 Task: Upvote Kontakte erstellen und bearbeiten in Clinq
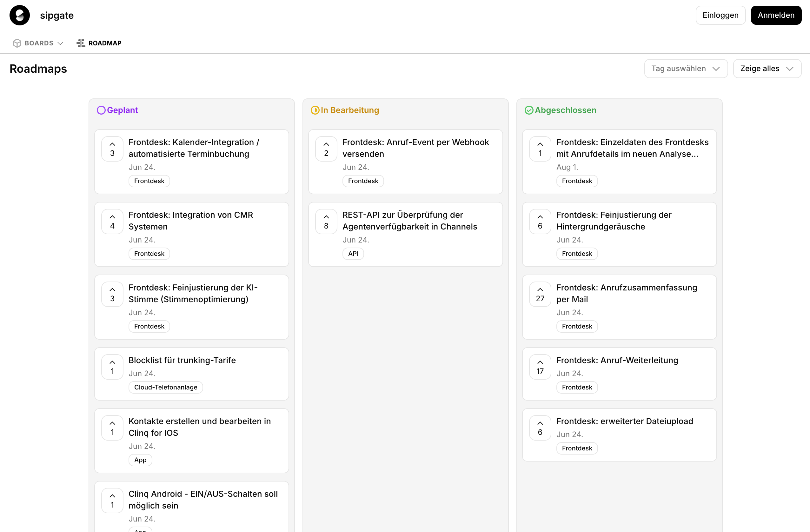(112, 428)
